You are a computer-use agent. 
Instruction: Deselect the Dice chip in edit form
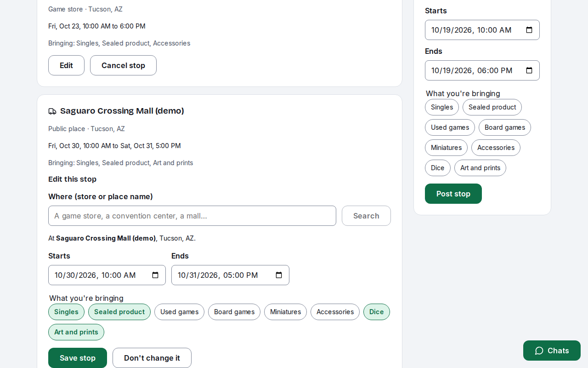click(x=377, y=312)
